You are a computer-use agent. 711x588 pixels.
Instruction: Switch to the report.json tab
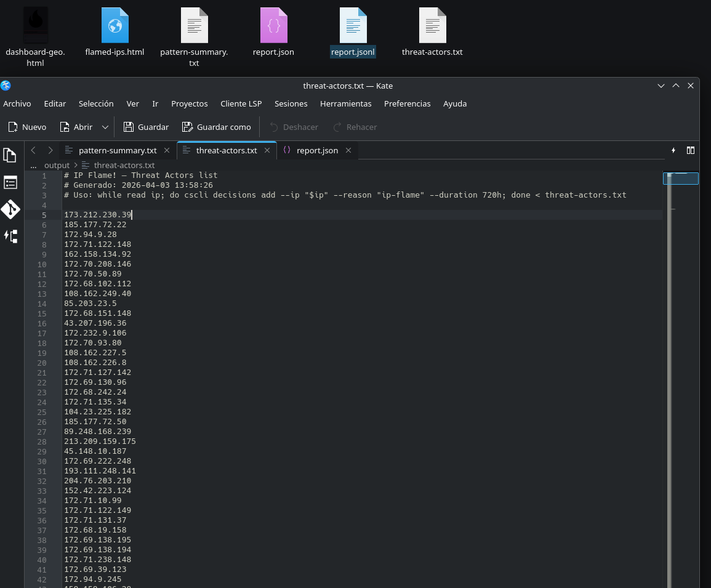(317, 150)
